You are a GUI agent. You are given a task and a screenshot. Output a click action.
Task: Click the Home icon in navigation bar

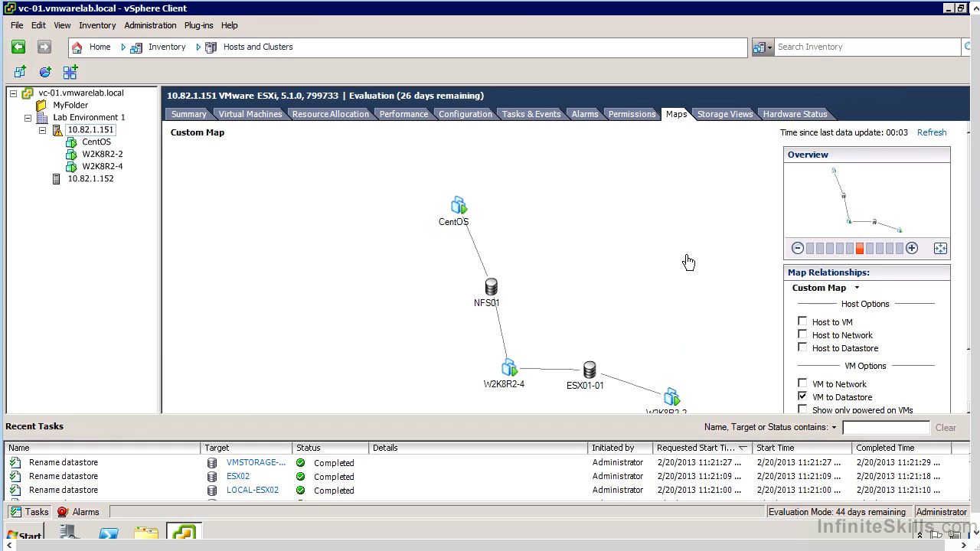coord(77,47)
